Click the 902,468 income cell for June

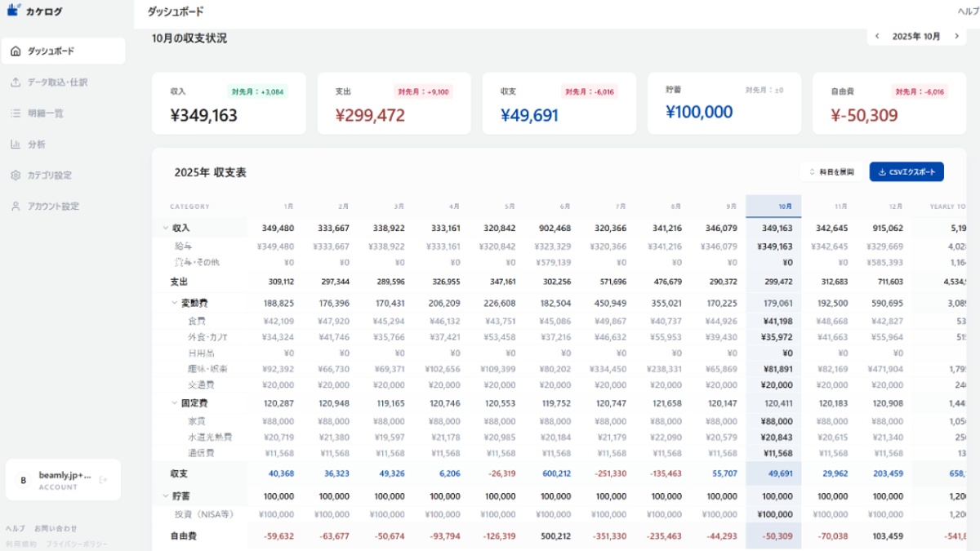pos(554,229)
